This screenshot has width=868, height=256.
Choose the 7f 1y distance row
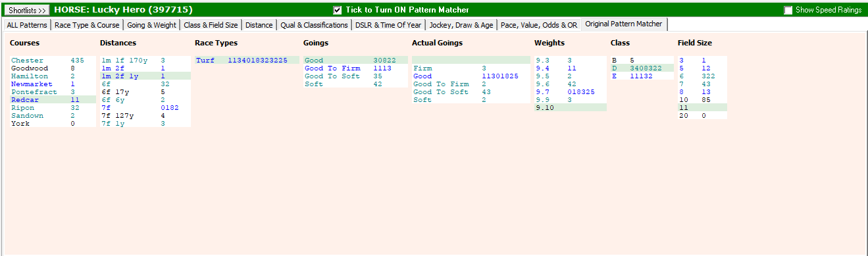[145, 124]
